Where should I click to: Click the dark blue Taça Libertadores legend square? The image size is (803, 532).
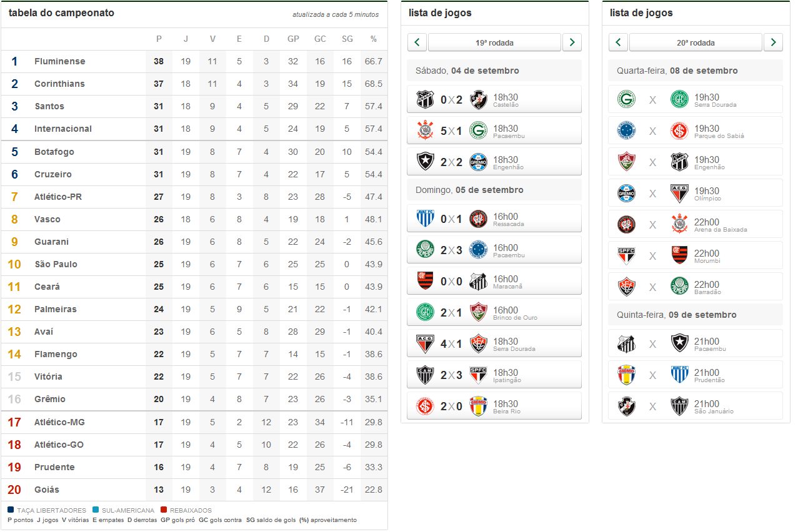(x=11, y=510)
